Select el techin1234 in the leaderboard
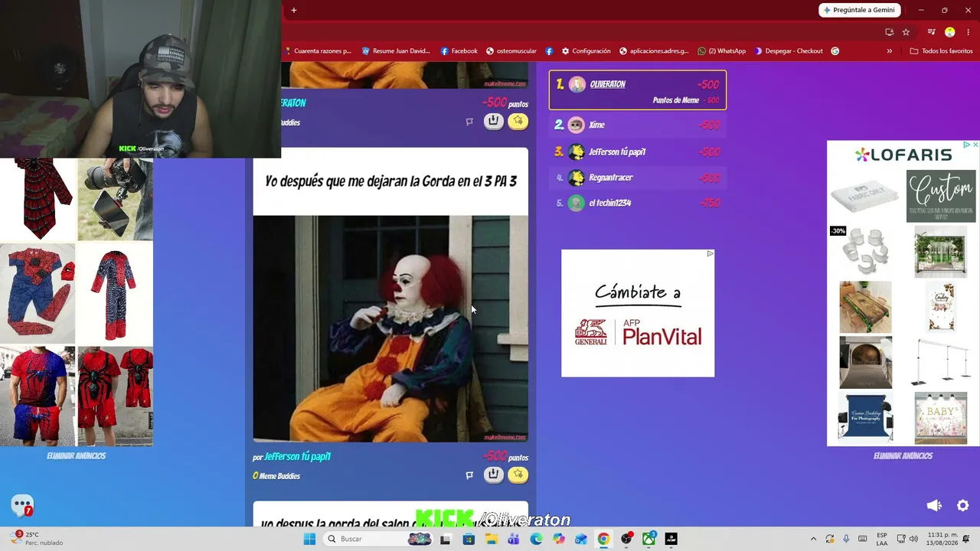 click(638, 203)
